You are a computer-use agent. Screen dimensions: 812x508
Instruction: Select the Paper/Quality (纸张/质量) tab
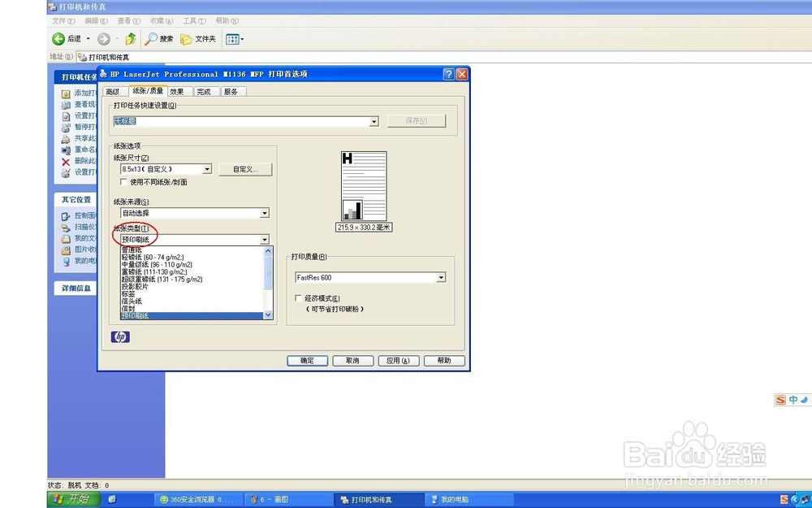tap(148, 91)
